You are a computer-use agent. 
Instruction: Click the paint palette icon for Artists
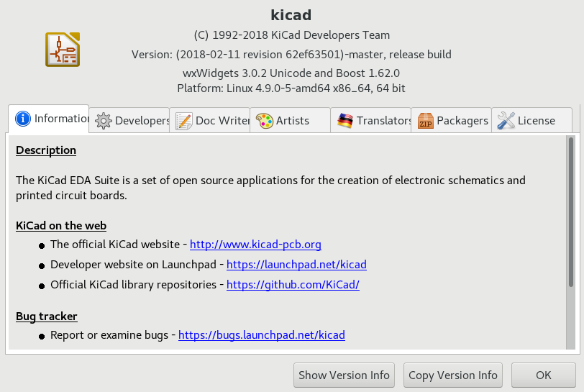coord(265,121)
